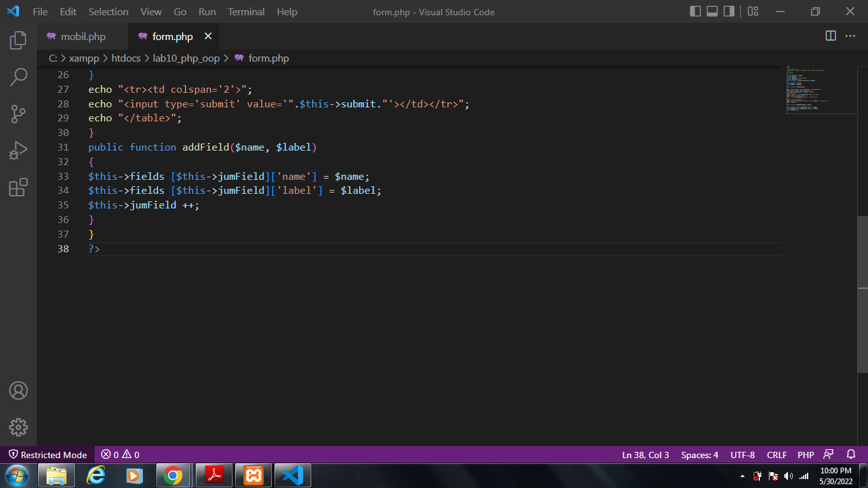The image size is (868, 488).
Task: Open the Terminal menu
Action: [246, 11]
